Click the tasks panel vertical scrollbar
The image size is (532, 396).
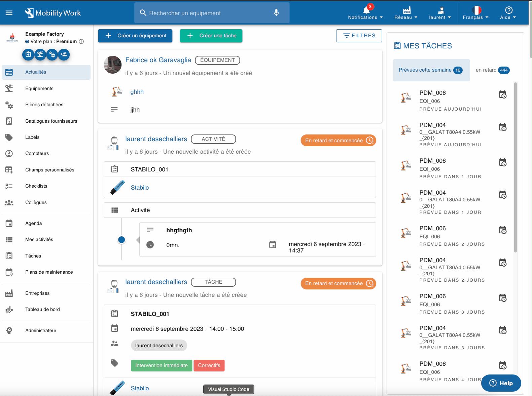coord(515,168)
